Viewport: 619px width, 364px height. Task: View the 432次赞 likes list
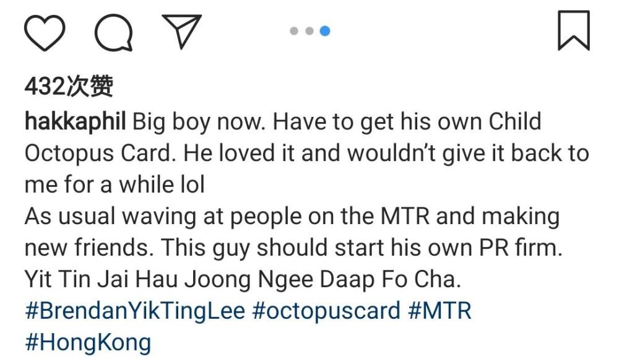tap(69, 88)
